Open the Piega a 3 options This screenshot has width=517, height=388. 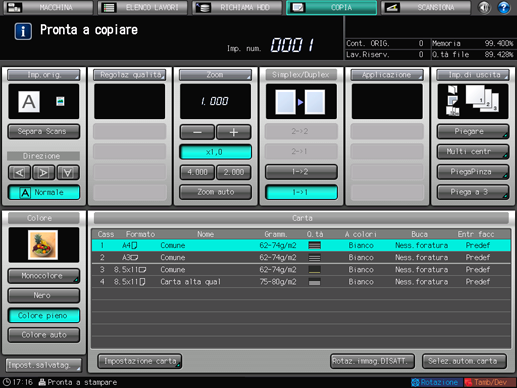click(473, 192)
